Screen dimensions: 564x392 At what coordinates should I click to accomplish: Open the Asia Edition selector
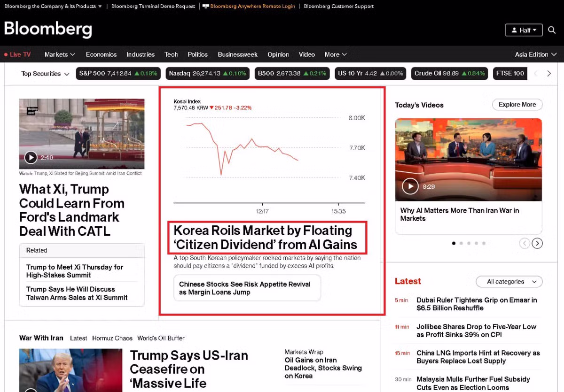[x=535, y=54]
